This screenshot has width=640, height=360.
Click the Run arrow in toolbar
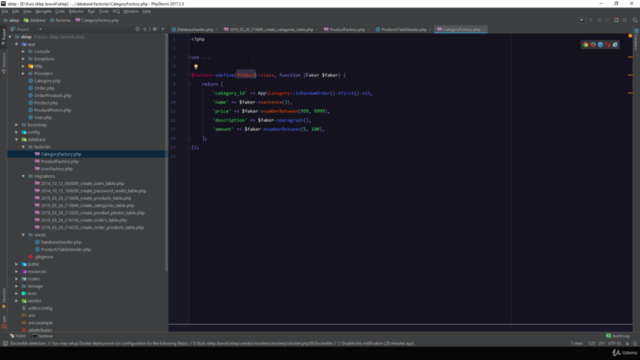click(x=591, y=20)
